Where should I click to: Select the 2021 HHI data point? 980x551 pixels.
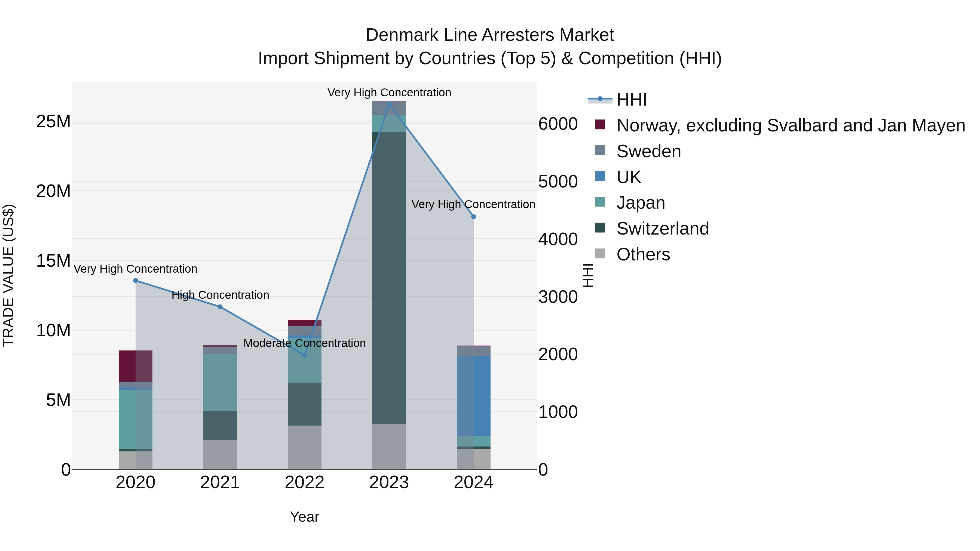(220, 307)
